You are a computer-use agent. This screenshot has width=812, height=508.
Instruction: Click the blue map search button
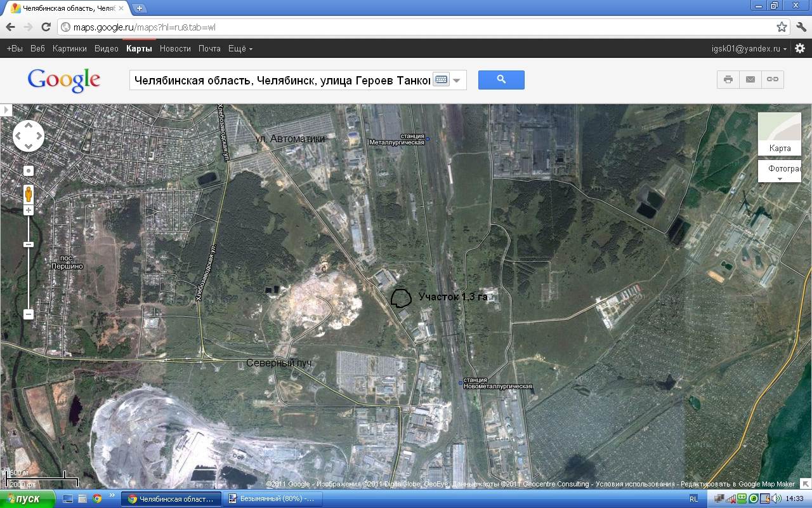tap(501, 79)
